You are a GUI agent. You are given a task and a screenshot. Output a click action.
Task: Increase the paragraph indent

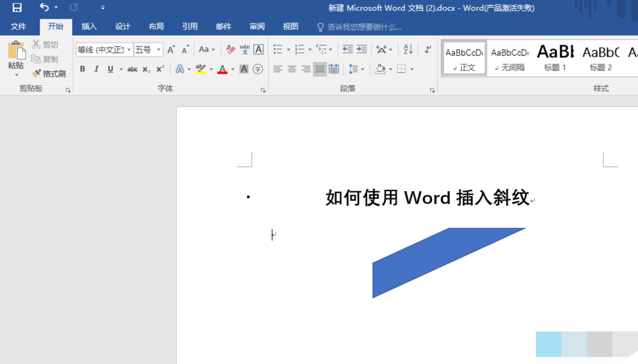point(362,50)
